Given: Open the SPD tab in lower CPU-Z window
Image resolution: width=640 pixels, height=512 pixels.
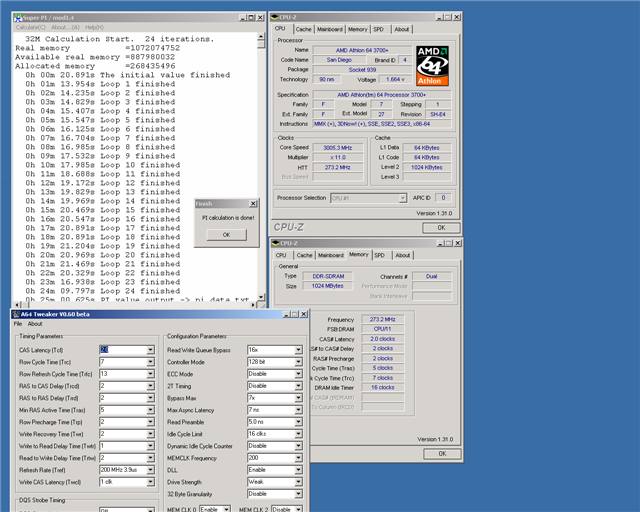Looking at the screenshot, I should pos(382,255).
